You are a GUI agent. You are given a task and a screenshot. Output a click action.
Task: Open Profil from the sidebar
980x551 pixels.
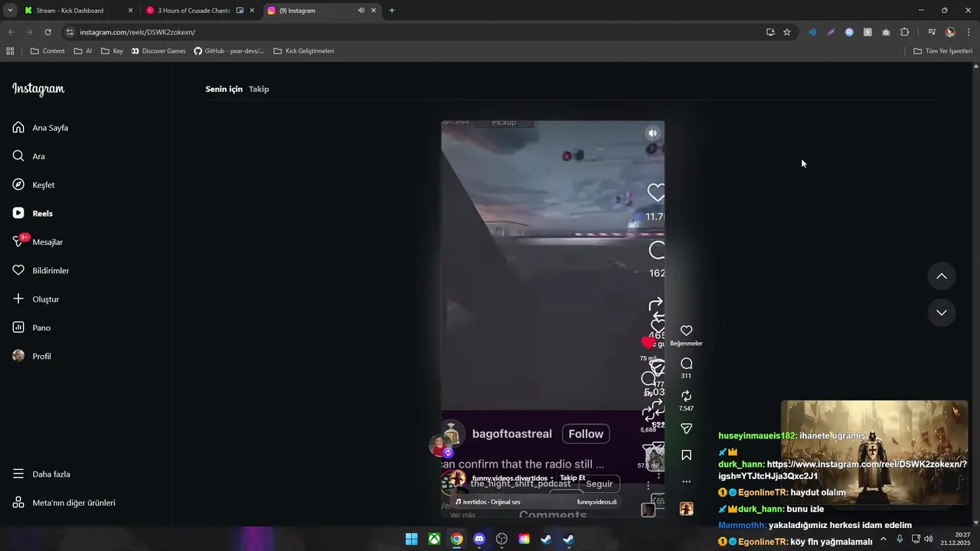(x=32, y=357)
